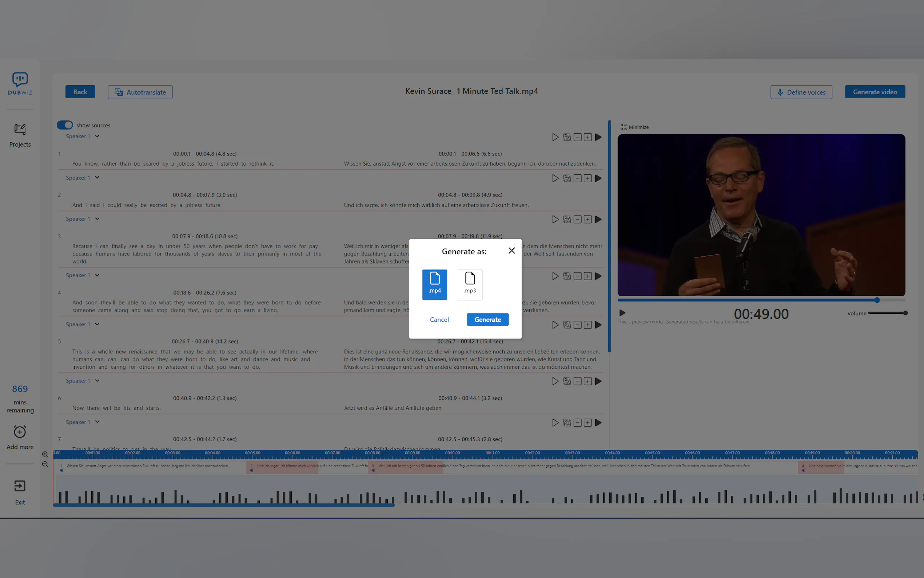Click Generate in the dialog

pyautogui.click(x=487, y=320)
